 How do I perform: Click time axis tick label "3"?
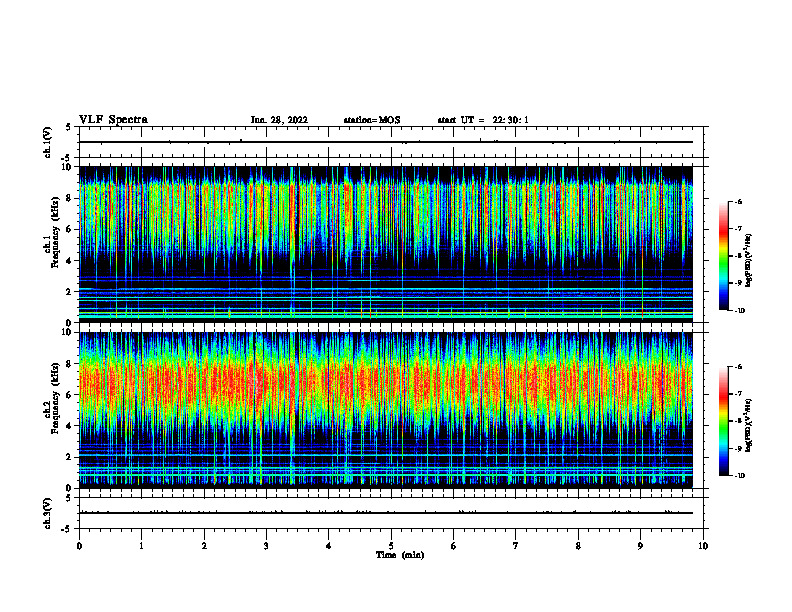pos(266,546)
